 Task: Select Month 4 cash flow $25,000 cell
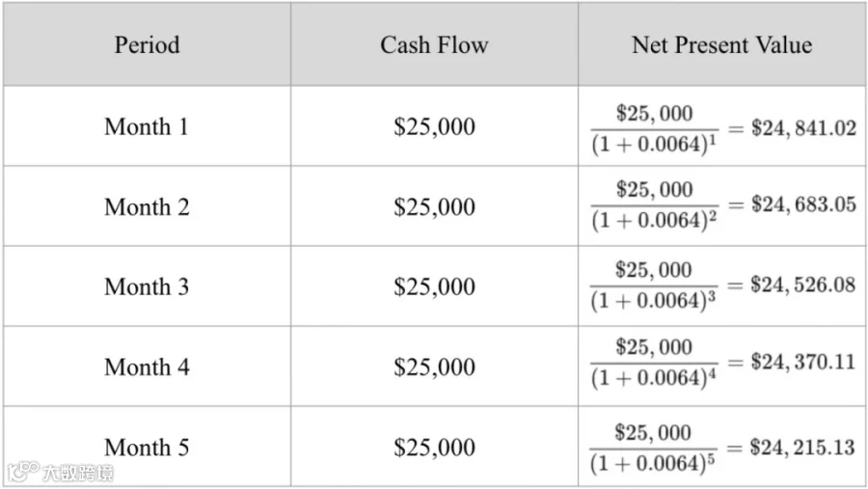[x=435, y=367]
